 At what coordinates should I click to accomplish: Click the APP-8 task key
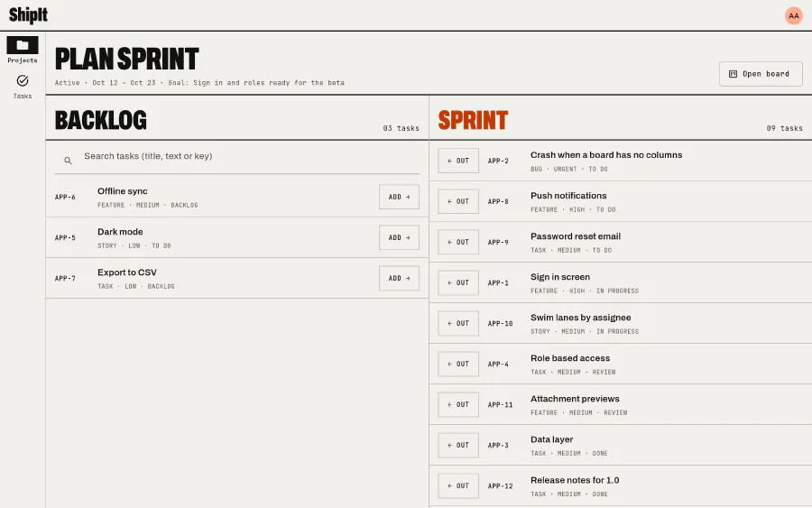(498, 201)
